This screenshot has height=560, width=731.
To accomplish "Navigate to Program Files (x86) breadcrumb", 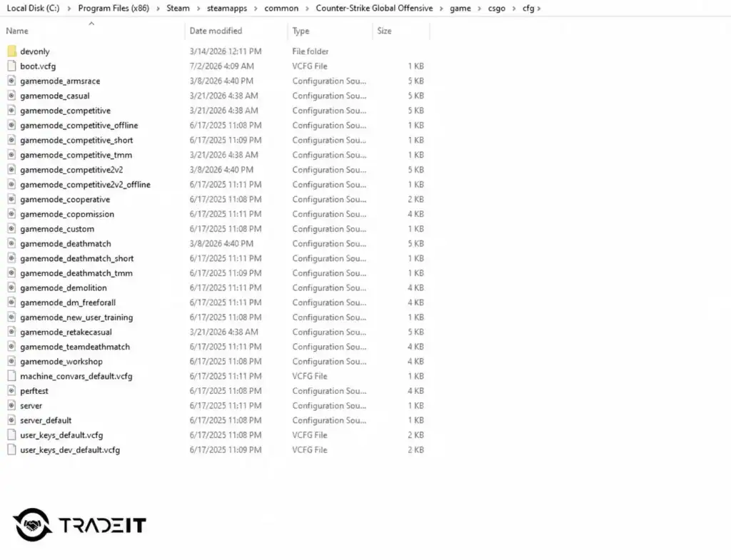I will (114, 9).
